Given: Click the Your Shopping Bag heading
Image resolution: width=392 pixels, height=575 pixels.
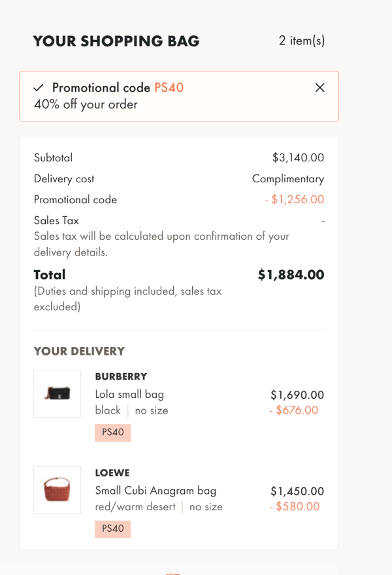Looking at the screenshot, I should tap(116, 41).
